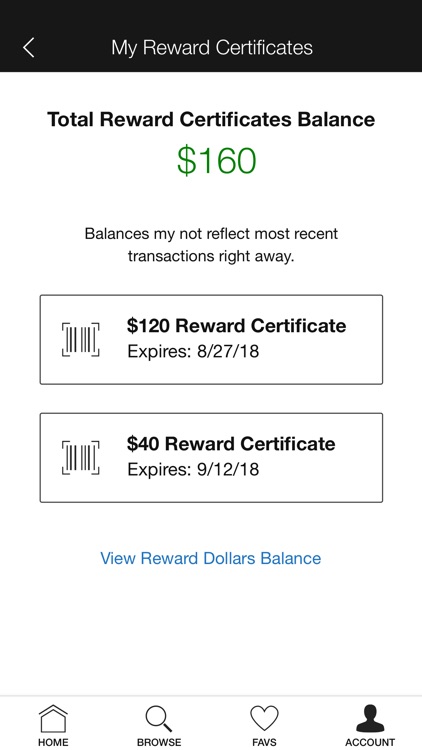Image resolution: width=422 pixels, height=750 pixels.
Task: Select the HOME tab label
Action: click(53, 742)
